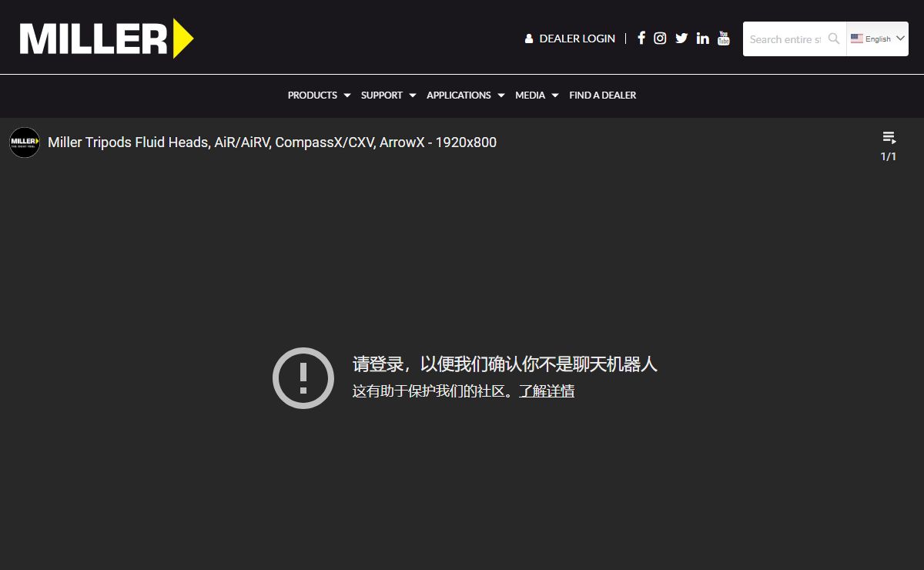
Task: Open the Applications menu
Action: (465, 96)
